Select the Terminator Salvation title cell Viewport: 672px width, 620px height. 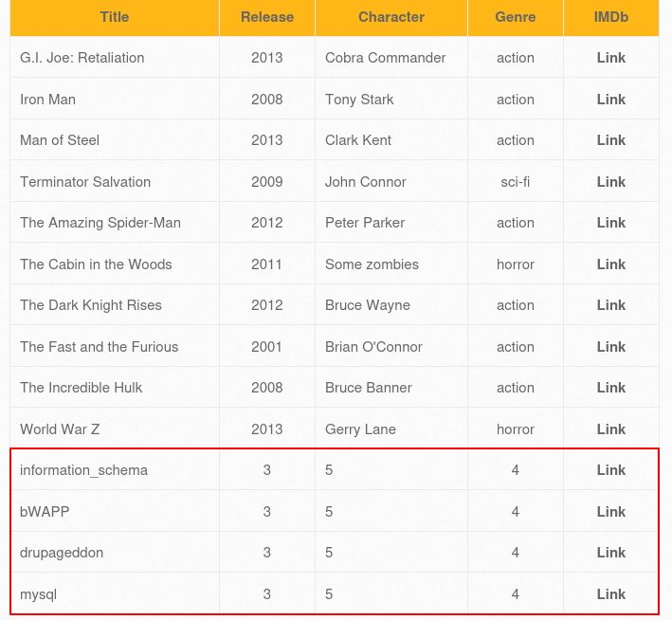click(115, 182)
